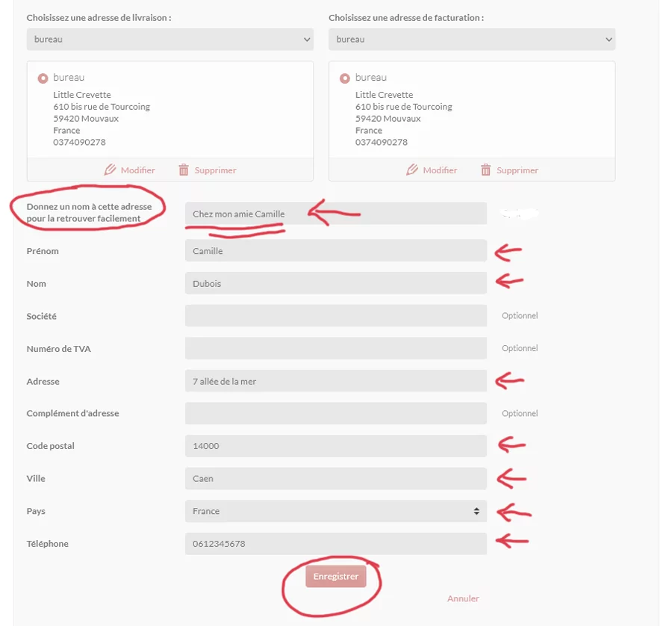Select bureau radio button for delivery
The width and height of the screenshot is (672, 626).
tap(43, 78)
